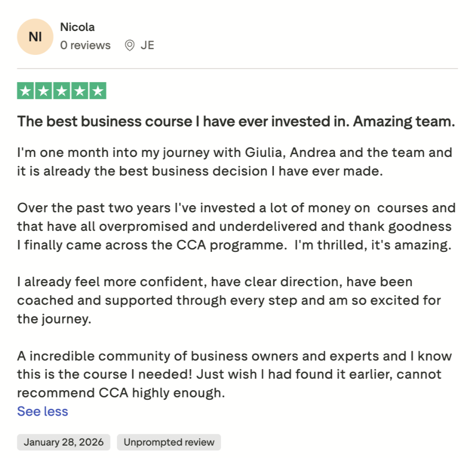
Task: Select the JE location label
Action: click(147, 45)
